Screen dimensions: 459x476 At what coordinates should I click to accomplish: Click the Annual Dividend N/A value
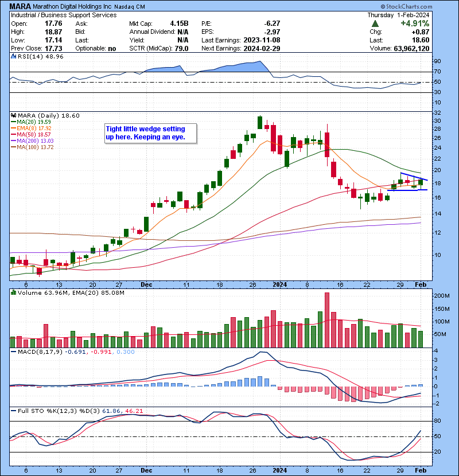(x=182, y=32)
